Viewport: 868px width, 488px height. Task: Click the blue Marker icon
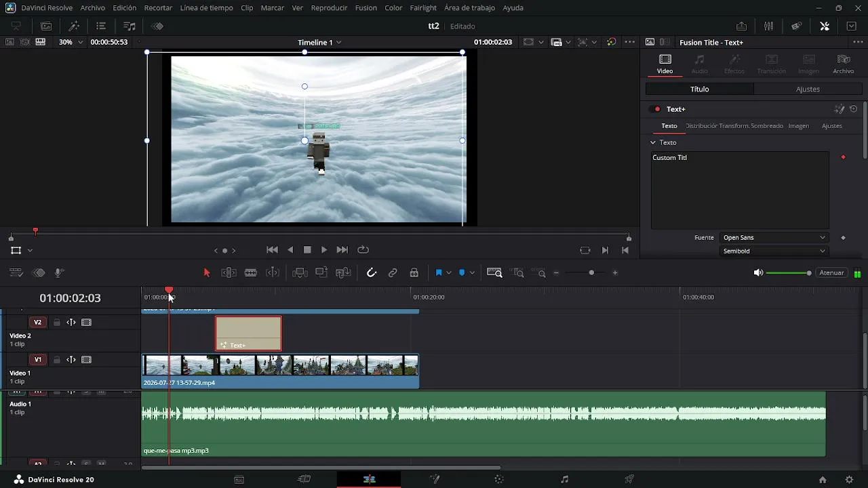[462, 272]
